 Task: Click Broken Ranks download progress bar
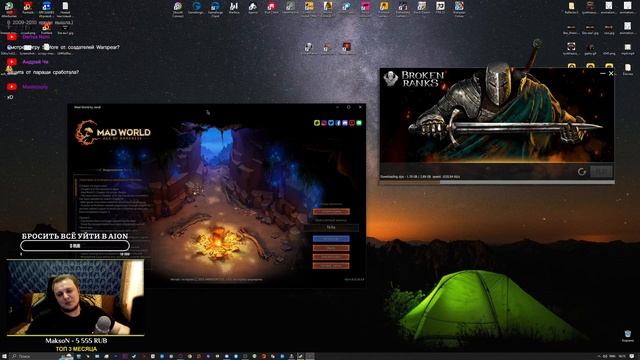point(497,182)
